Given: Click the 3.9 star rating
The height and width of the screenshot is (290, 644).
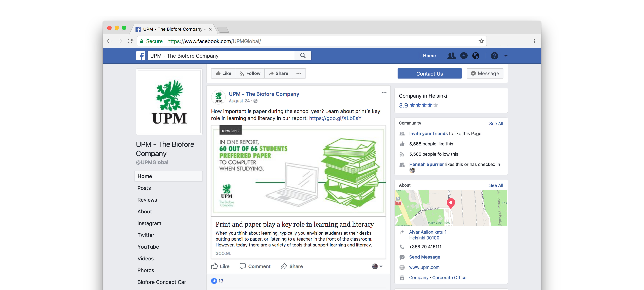Looking at the screenshot, I should pyautogui.click(x=419, y=105).
